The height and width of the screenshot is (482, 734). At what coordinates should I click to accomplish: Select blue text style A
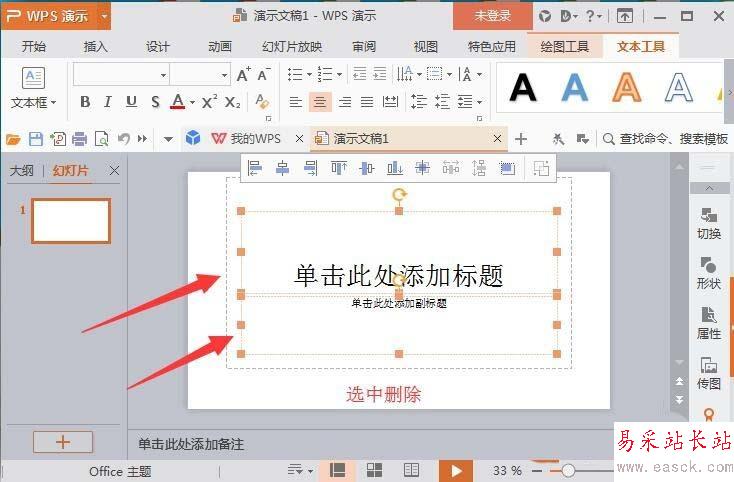coord(574,88)
